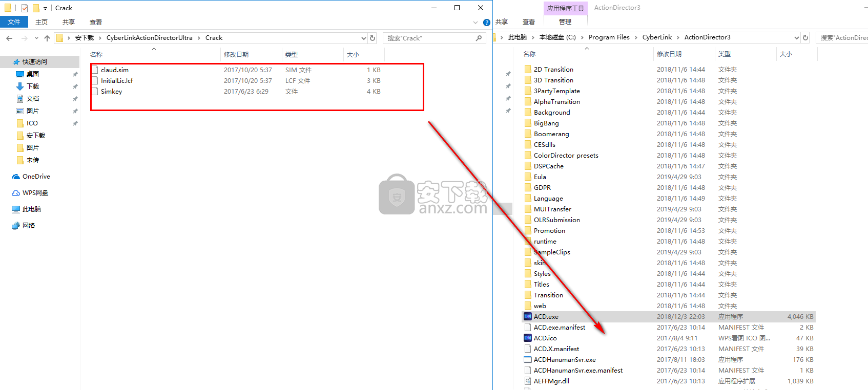This screenshot has width=868, height=390.
Task: Select the InitialLic.lcf file
Action: (117, 81)
